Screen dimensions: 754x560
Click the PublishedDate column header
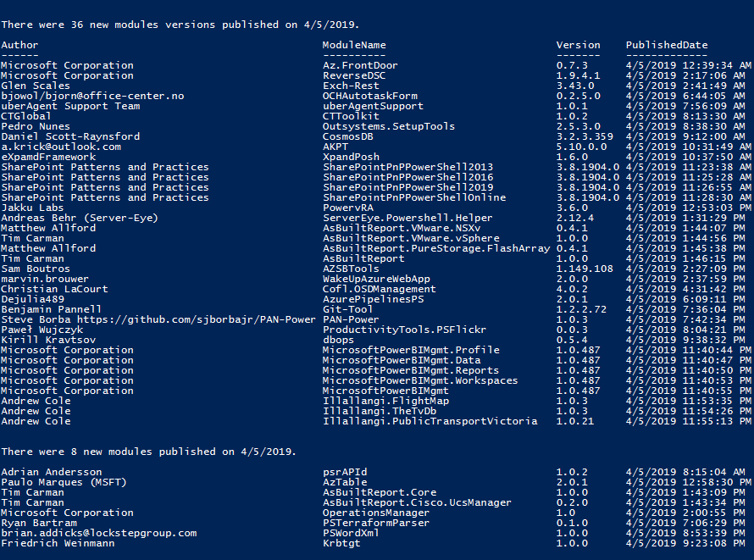pos(667,45)
